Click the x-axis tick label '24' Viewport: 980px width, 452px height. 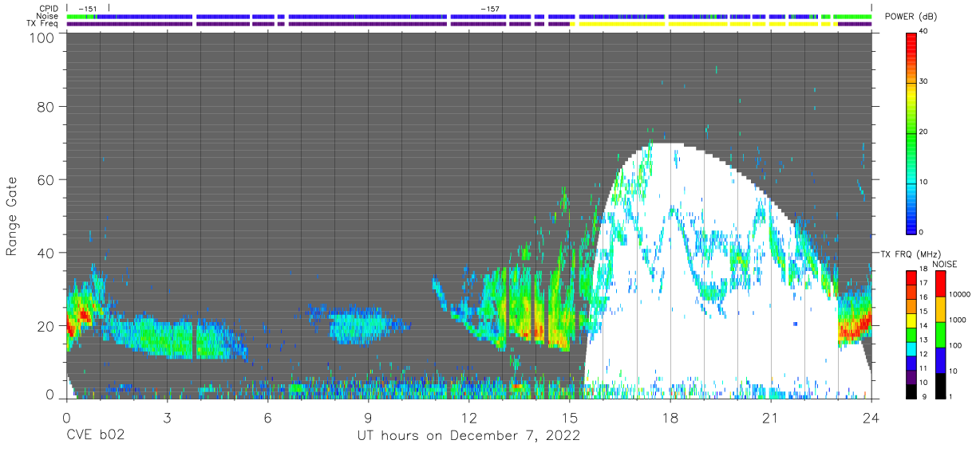[x=871, y=417]
